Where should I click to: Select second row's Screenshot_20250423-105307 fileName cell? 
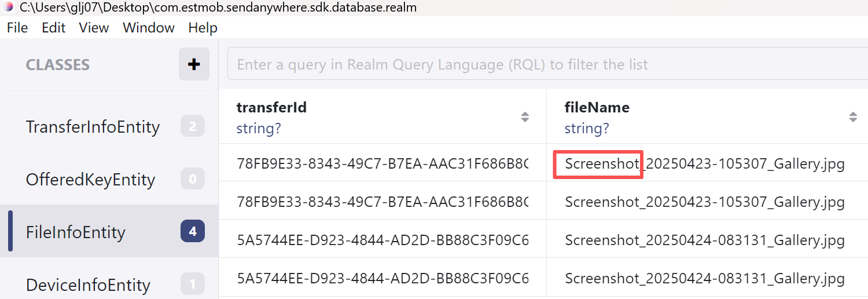pos(704,202)
